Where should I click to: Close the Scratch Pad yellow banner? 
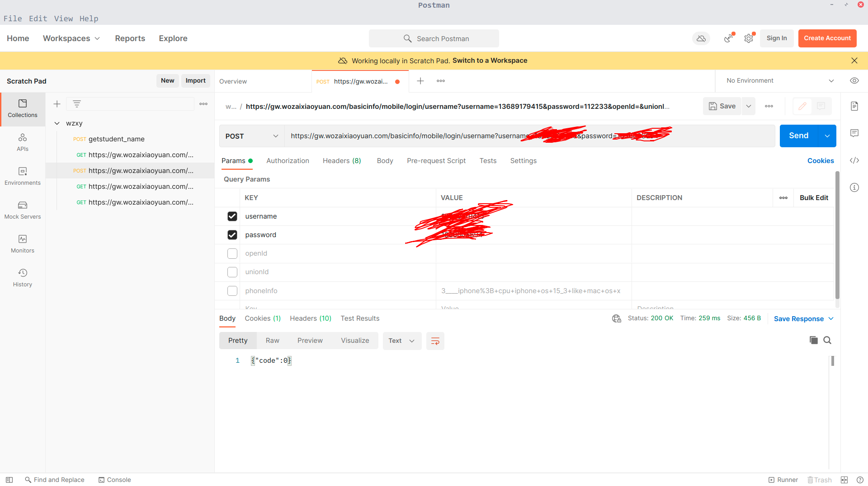[x=854, y=61]
